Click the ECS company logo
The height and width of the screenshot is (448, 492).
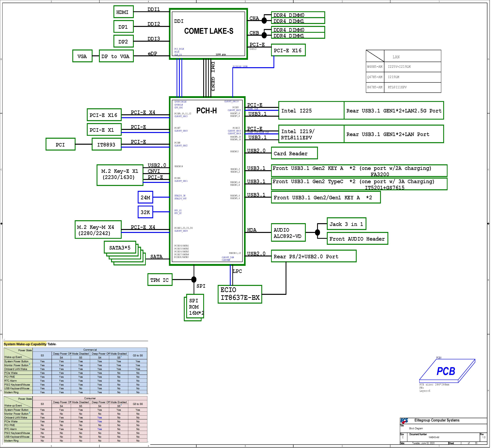point(404,421)
